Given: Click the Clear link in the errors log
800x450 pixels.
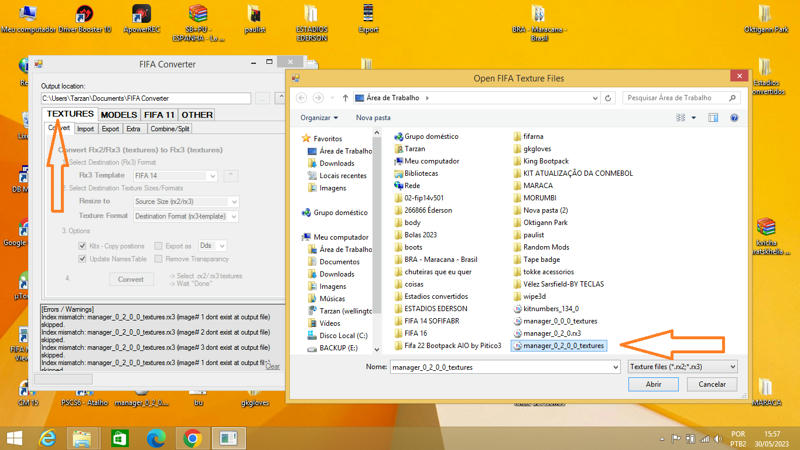Looking at the screenshot, I should [272, 366].
